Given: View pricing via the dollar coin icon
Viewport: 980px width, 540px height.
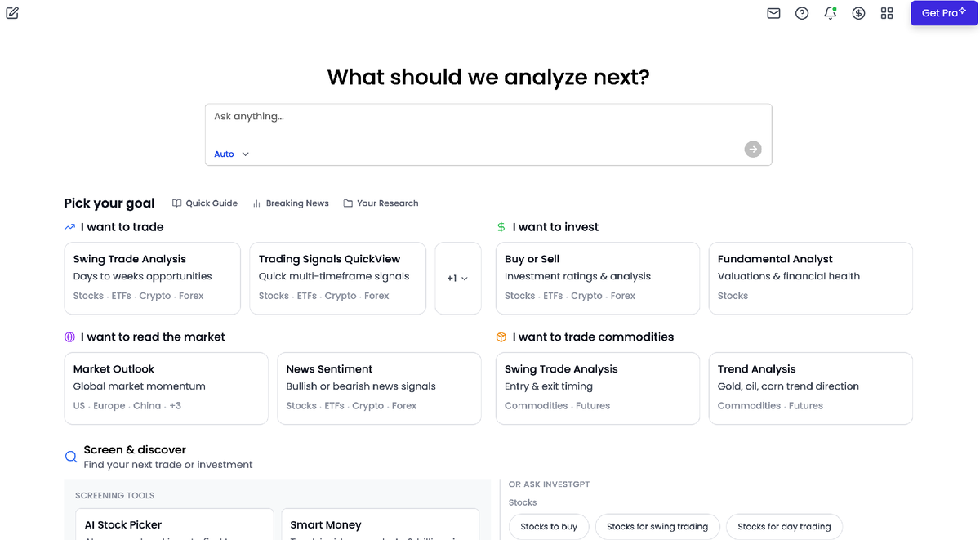Looking at the screenshot, I should point(858,13).
